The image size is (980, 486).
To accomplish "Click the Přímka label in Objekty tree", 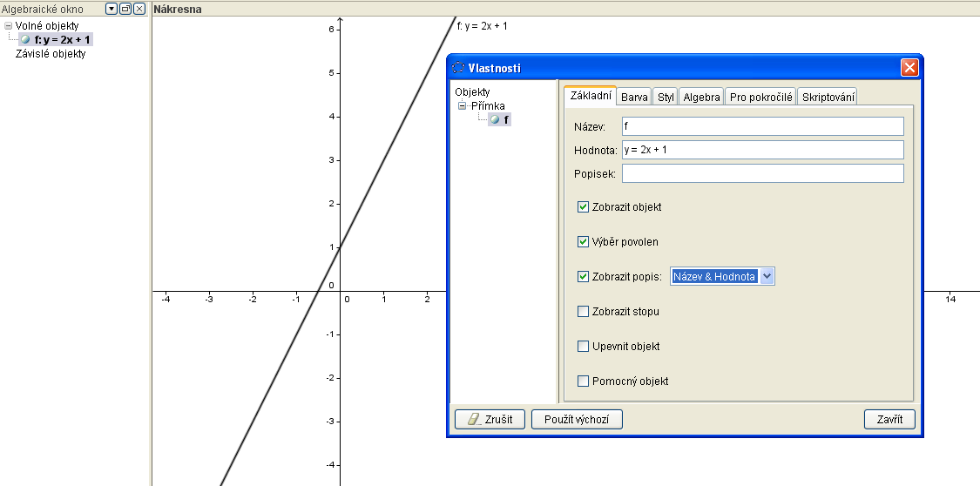I will pyautogui.click(x=488, y=105).
